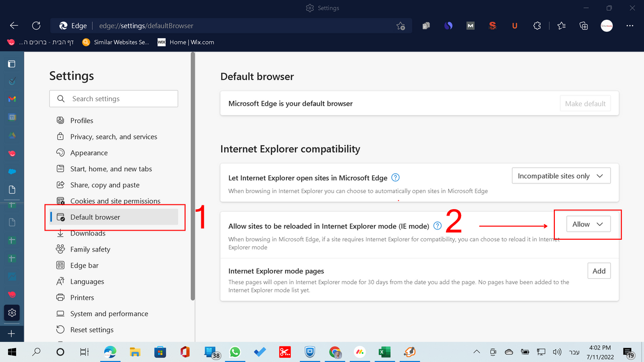The image size is (644, 362).
Task: Open the Google Calendar tab in the sidebar
Action: tap(12, 117)
